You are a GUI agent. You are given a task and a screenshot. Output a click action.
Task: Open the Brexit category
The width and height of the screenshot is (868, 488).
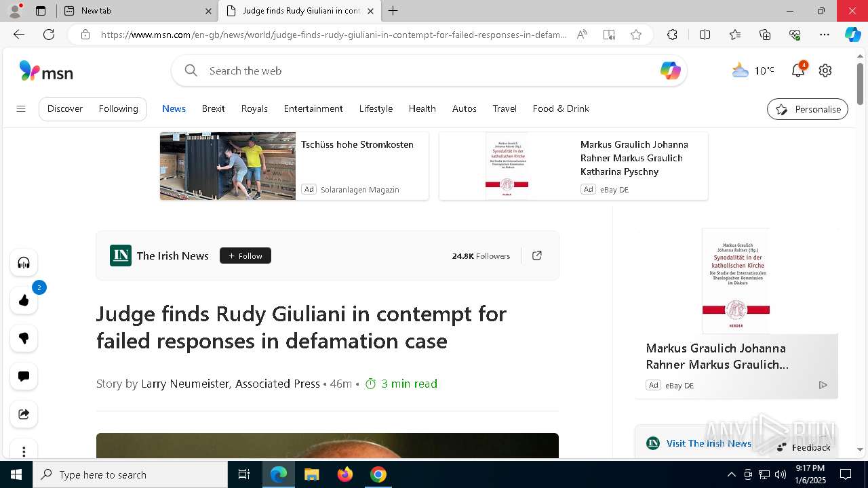213,108
